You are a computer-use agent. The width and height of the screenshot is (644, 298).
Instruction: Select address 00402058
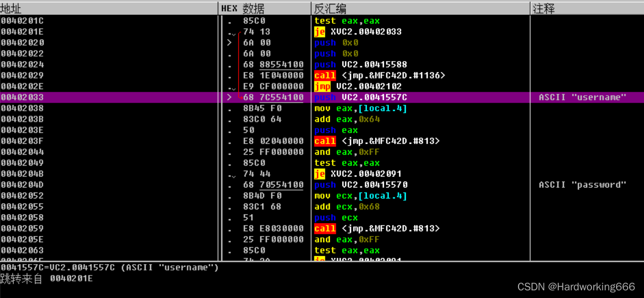(22, 217)
